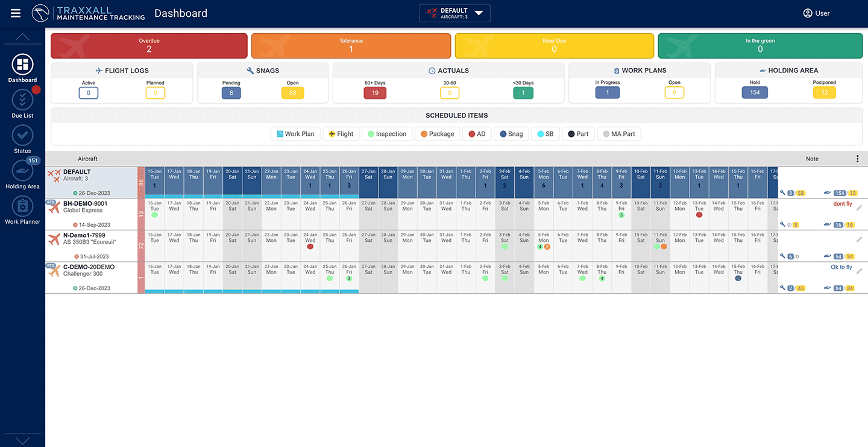Select the Dashboard icon in the sidebar
Viewport: 868px width, 447px height.
coord(22,63)
